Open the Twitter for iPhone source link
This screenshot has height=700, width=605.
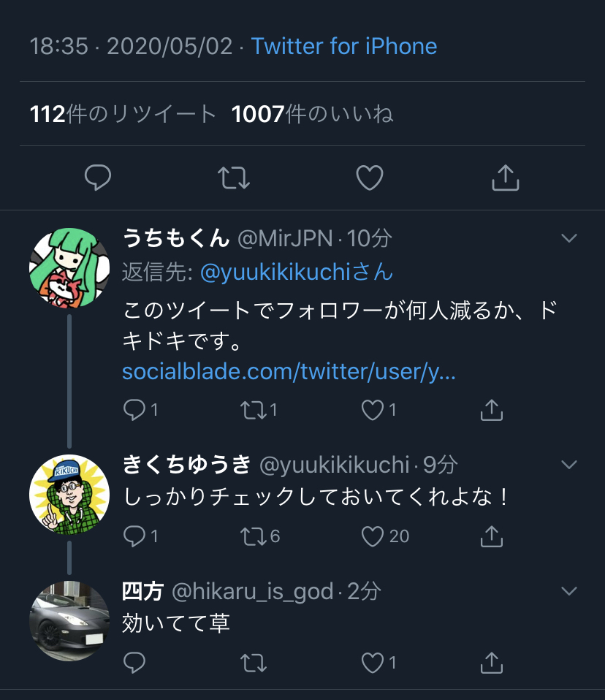(344, 46)
